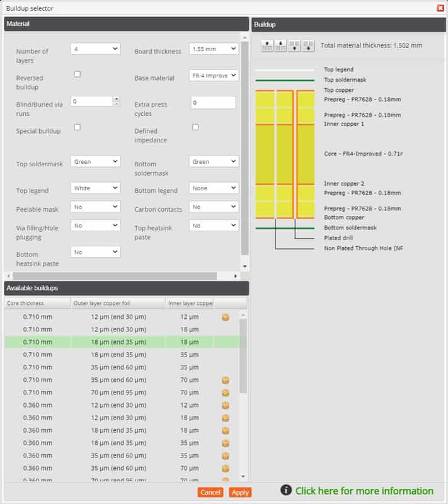Click the Apply button
The height and width of the screenshot is (504, 448).
coord(241,492)
